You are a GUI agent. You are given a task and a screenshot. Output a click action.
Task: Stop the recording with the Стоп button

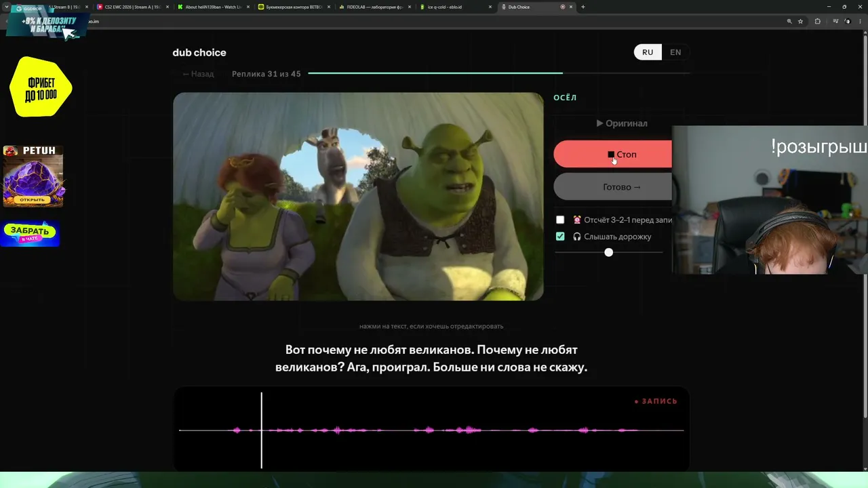tap(613, 155)
